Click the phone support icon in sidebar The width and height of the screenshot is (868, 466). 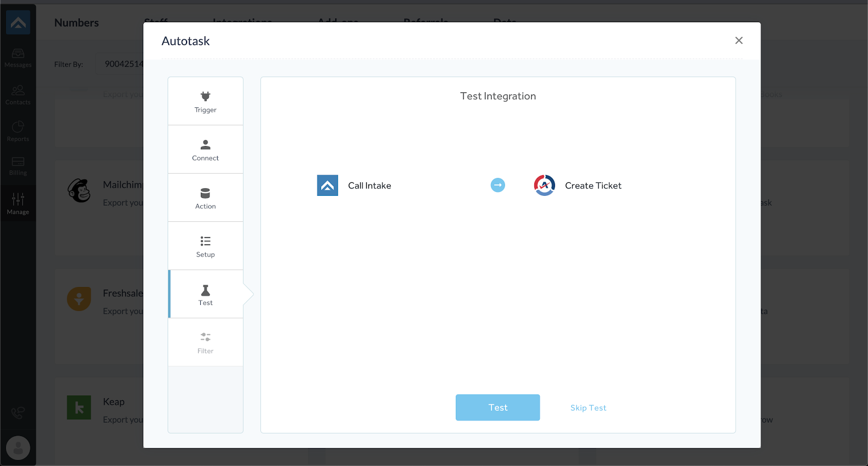point(18,413)
